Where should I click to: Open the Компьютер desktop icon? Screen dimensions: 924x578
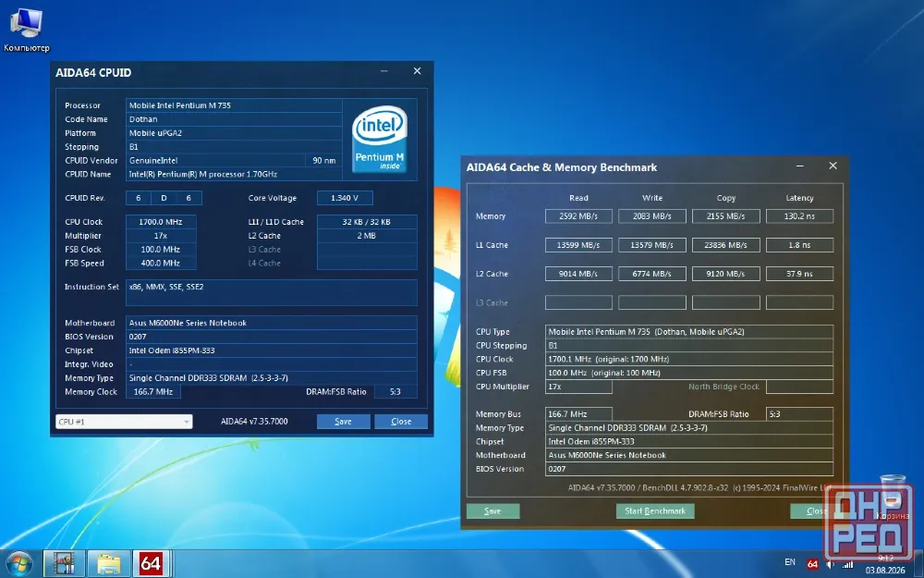pos(27,31)
